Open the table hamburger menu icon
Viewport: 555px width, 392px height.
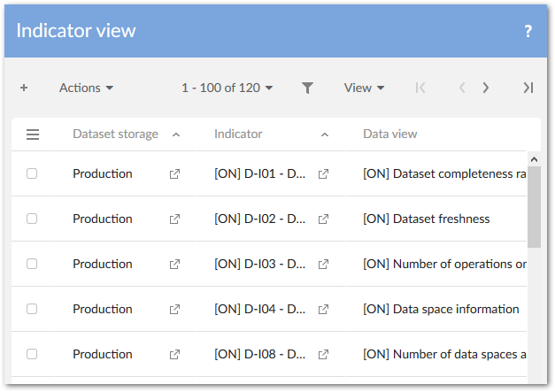pyautogui.click(x=33, y=135)
